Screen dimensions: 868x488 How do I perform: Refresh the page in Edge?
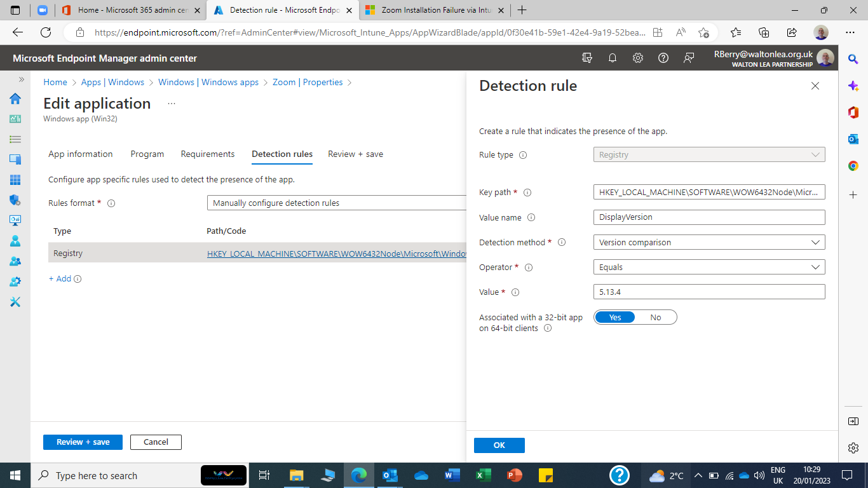[46, 32]
